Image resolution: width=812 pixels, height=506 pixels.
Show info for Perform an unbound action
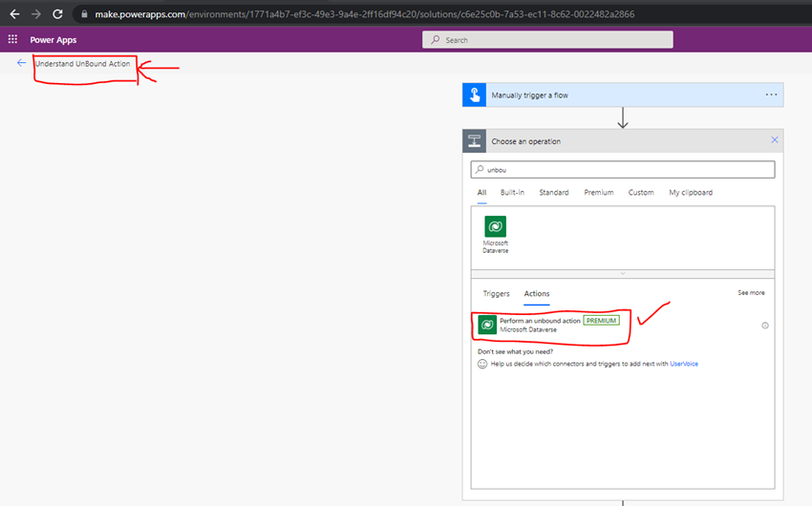tap(765, 326)
